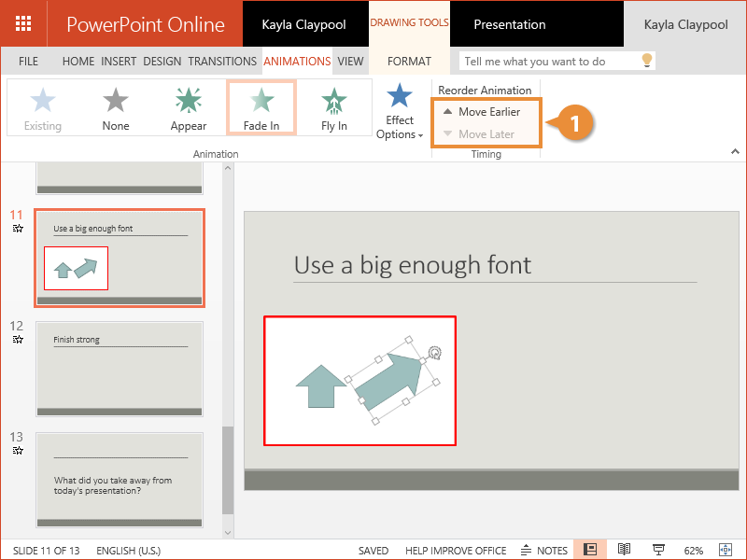Open the Transitions tab
Image resolution: width=747 pixels, height=560 pixels.
(222, 62)
